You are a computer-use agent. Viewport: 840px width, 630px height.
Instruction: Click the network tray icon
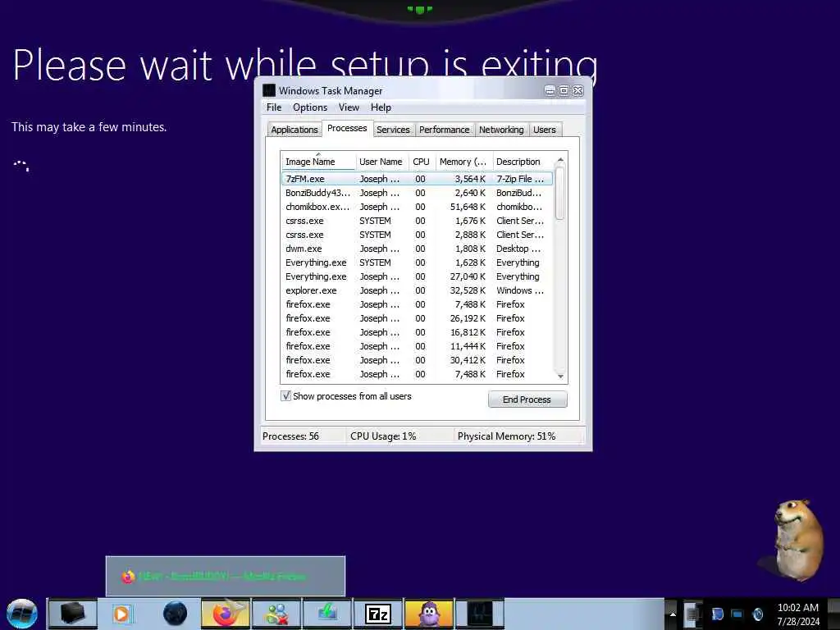pyautogui.click(x=737, y=614)
